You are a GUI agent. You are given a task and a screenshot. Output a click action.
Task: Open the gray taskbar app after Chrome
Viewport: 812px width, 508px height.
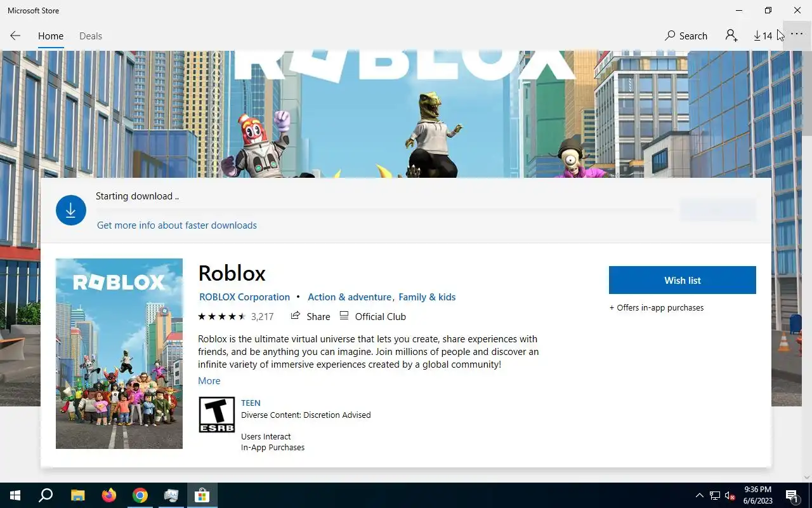coord(171,495)
